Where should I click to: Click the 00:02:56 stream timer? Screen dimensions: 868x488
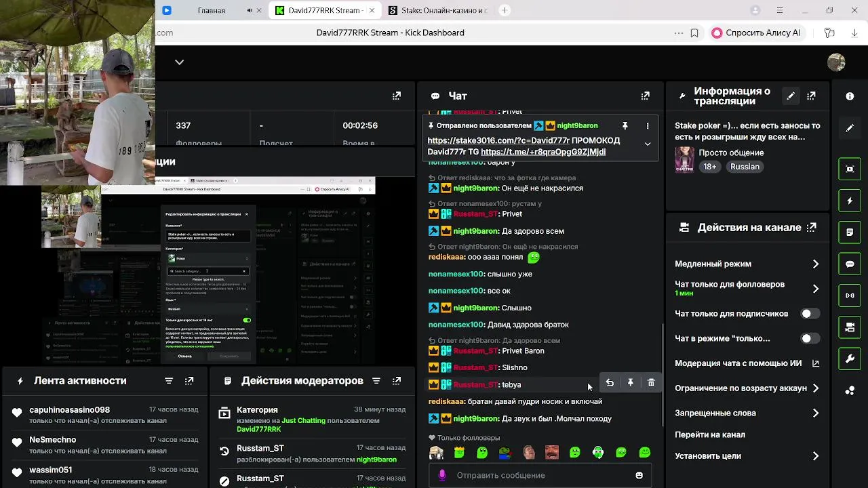(x=360, y=125)
